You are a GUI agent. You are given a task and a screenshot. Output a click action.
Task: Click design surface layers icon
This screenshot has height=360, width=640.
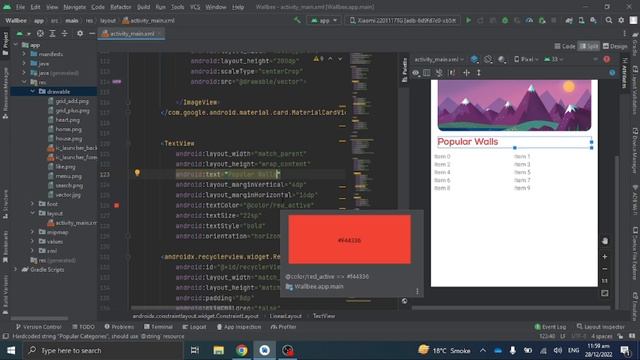(474, 59)
